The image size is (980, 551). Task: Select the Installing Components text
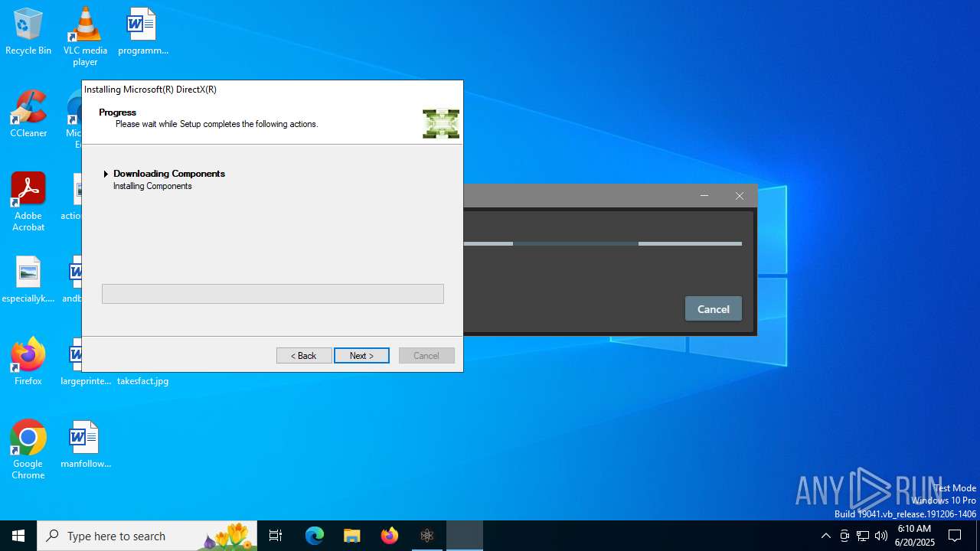click(x=152, y=186)
